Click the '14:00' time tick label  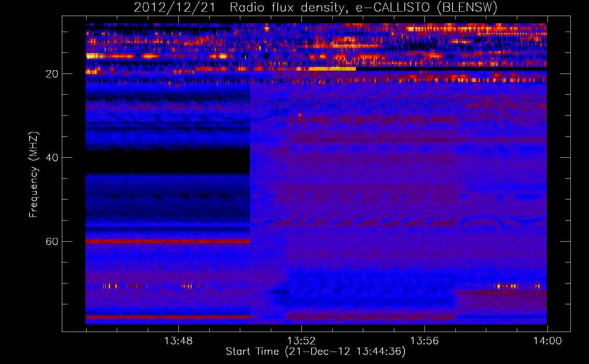[548, 341]
